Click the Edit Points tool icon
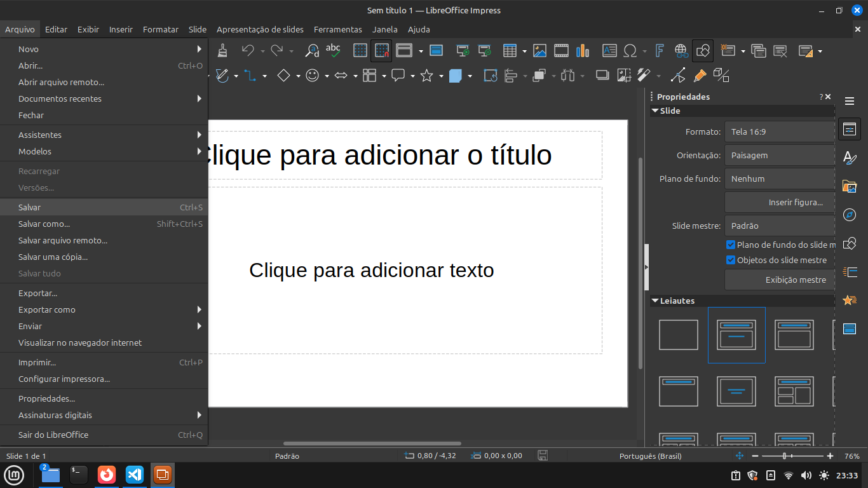Screen dimensions: 868x488 pos(678,76)
